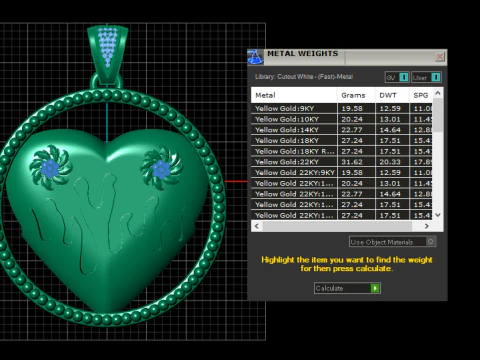Select the Yellow Gold:10KY row
Viewport: 480px width, 360px height.
click(x=342, y=119)
